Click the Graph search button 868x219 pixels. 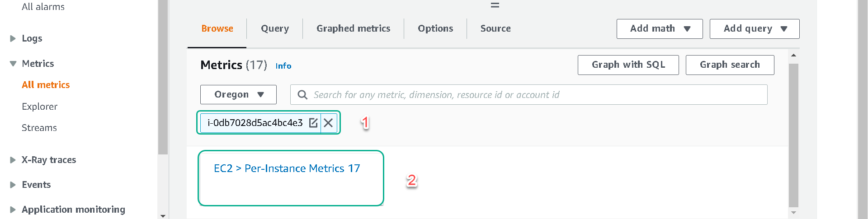[730, 65]
